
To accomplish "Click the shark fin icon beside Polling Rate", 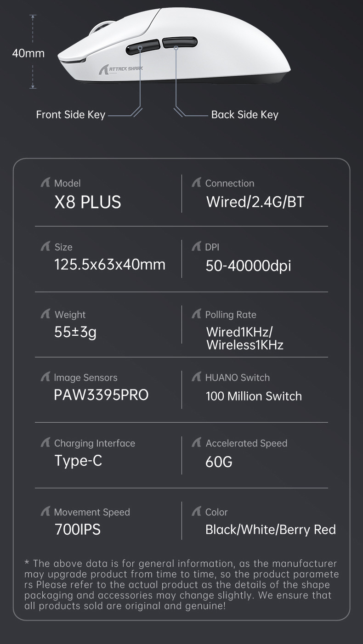I will click(x=196, y=314).
